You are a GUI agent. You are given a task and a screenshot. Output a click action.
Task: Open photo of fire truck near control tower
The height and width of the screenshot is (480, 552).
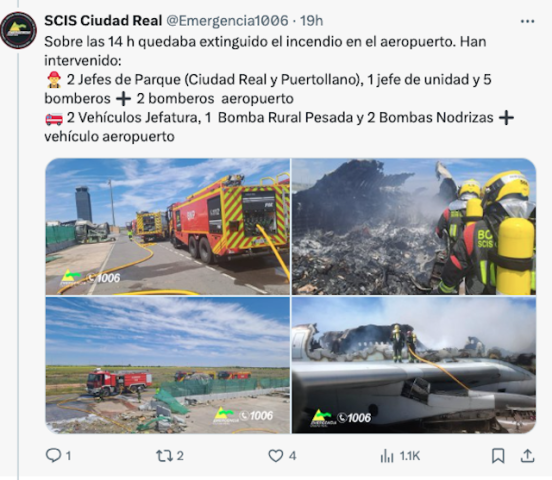coord(168,226)
